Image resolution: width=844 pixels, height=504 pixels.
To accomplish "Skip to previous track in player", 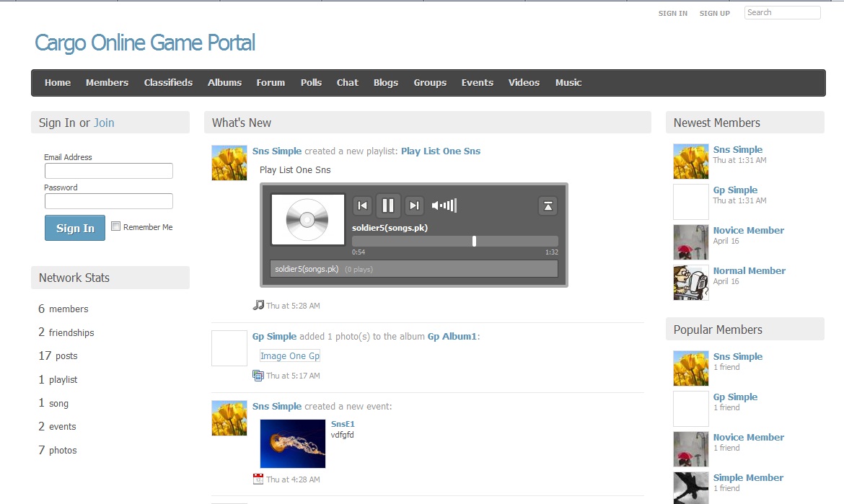I will (x=363, y=205).
